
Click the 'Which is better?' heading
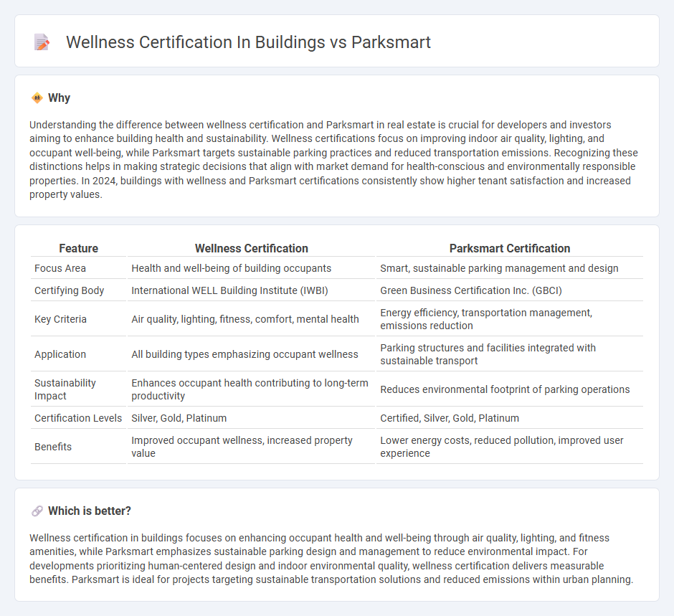(90, 511)
